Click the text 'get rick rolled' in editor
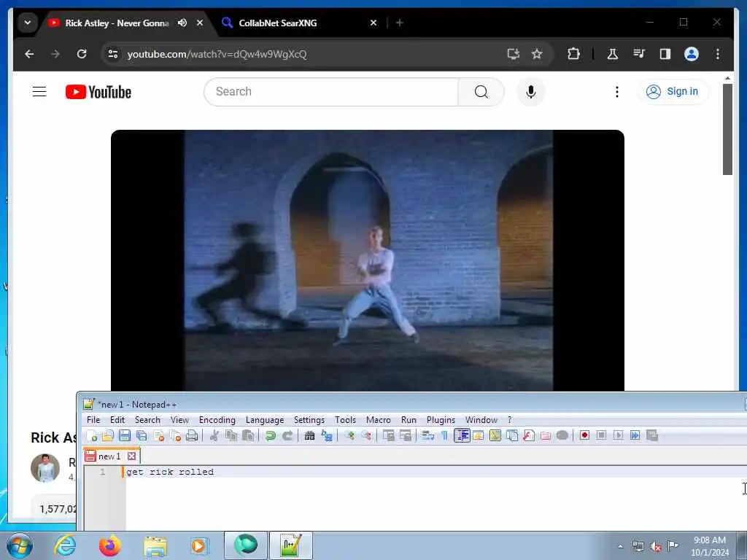Screen dimensions: 747x560 click(x=170, y=472)
